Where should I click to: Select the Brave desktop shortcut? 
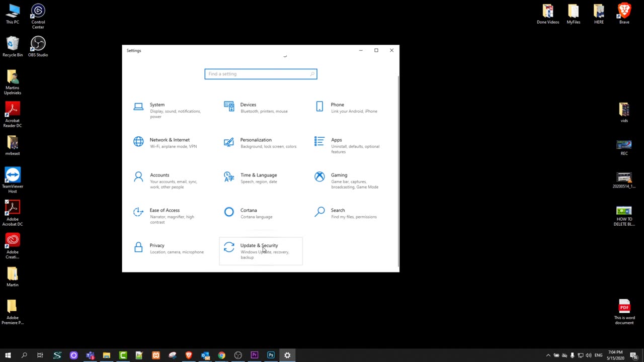point(624,15)
